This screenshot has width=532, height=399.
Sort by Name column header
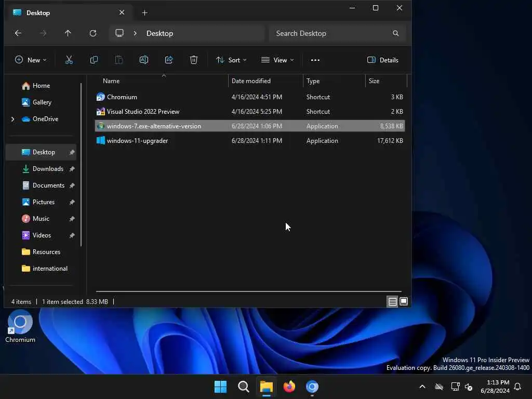coord(111,81)
